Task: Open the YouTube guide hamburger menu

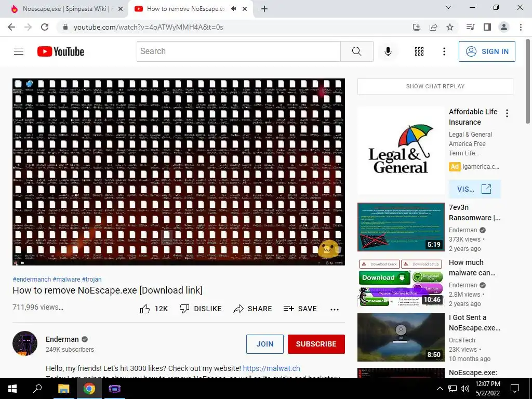Action: click(x=19, y=51)
